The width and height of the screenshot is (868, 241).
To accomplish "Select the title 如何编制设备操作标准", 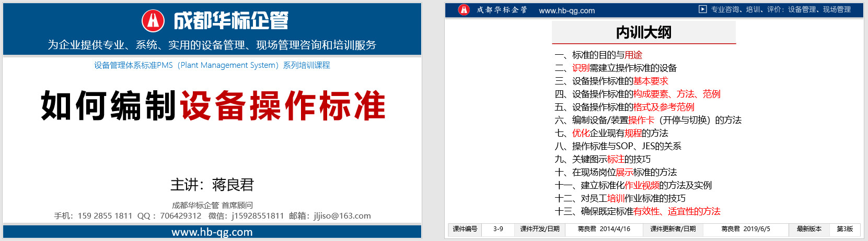I will [x=213, y=106].
